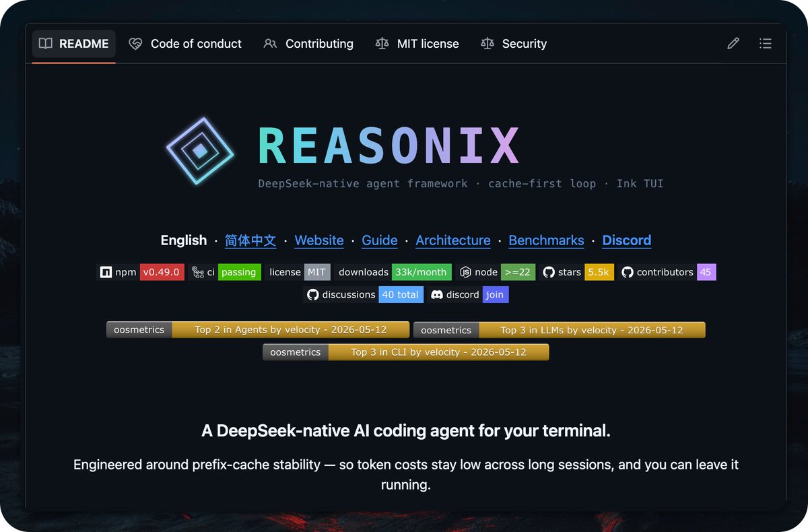Click the contributors 45 badge
Screen dimensions: 808x532
(x=668, y=272)
